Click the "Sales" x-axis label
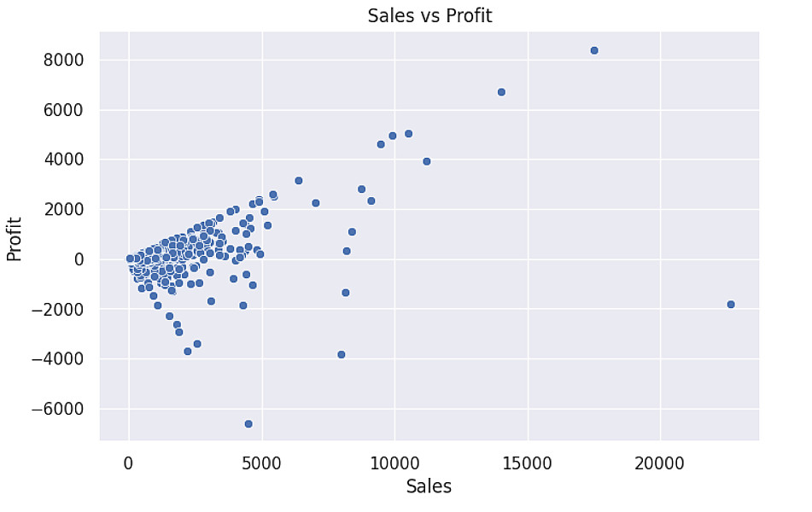812x512 pixels. [x=429, y=487]
